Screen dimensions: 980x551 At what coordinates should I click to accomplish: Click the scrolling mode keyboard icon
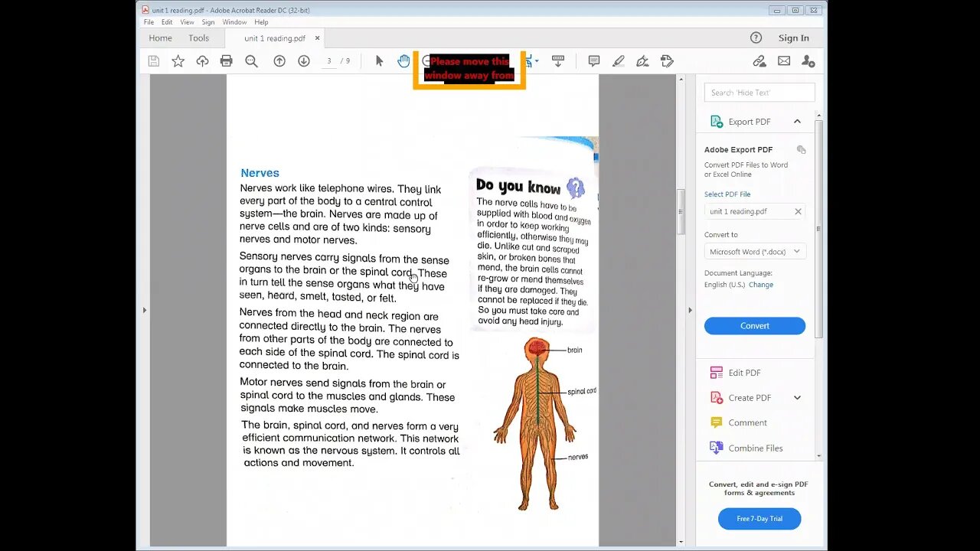(x=558, y=61)
